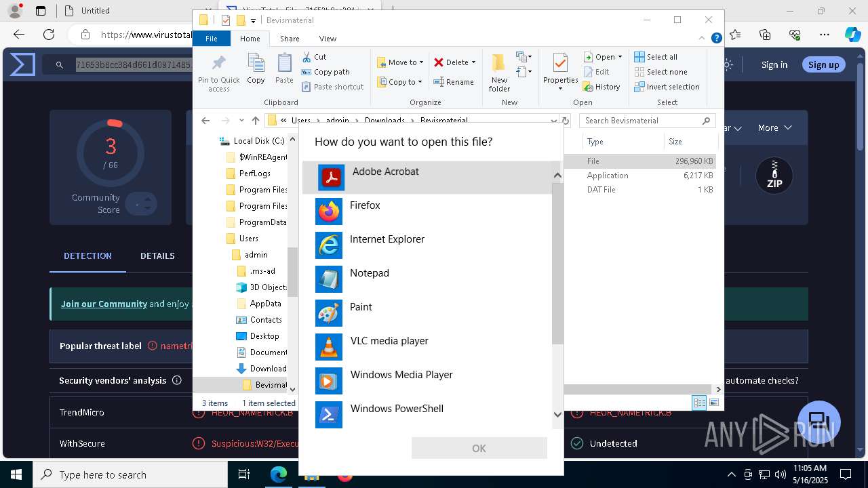Cut the selected item
Image resolution: width=868 pixels, height=488 pixels.
point(314,57)
